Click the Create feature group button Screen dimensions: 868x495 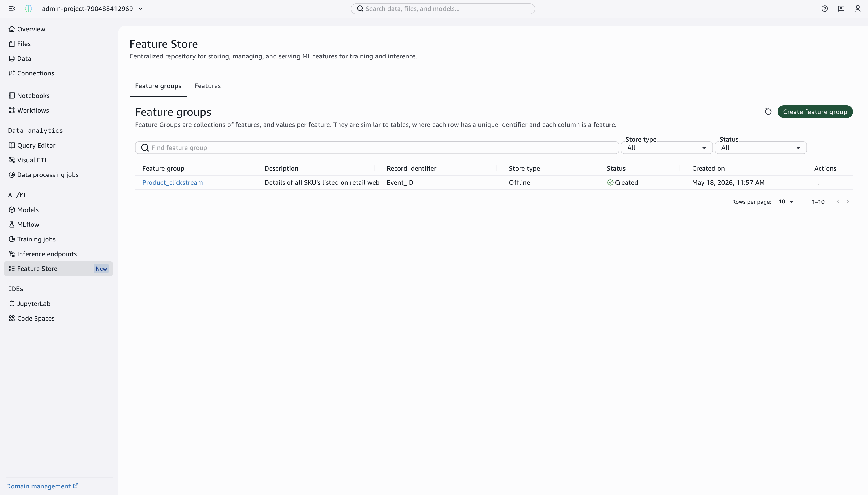815,112
